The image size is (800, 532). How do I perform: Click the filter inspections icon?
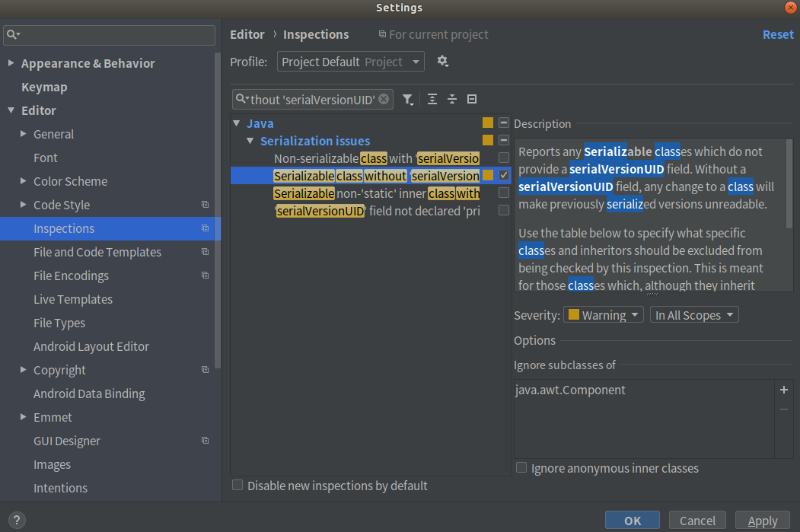pos(409,99)
